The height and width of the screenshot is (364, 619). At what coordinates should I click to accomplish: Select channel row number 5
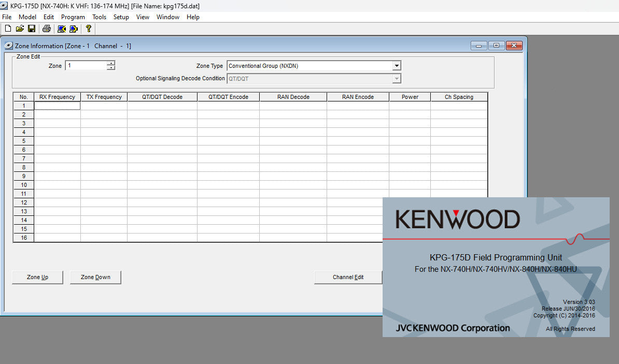24,141
